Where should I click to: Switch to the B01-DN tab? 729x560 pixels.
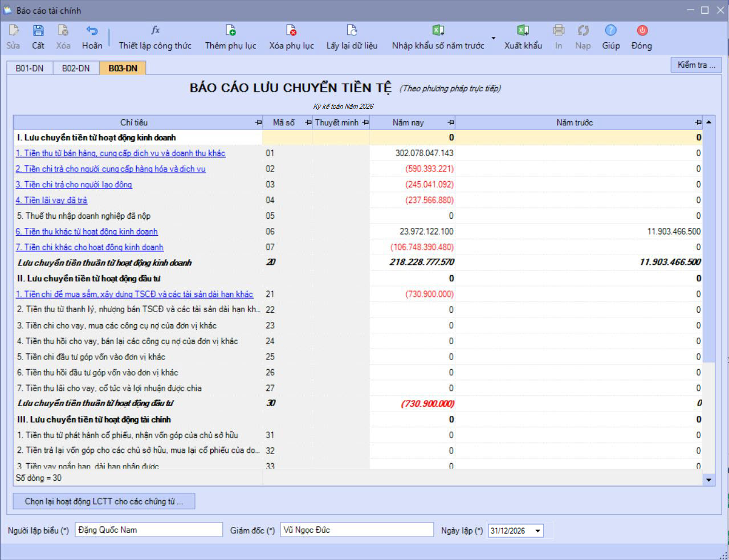click(x=30, y=68)
